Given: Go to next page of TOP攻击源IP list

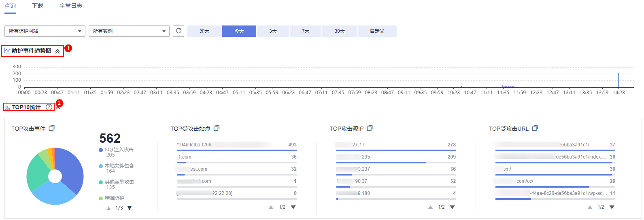Looking at the screenshot, I should [x=453, y=207].
